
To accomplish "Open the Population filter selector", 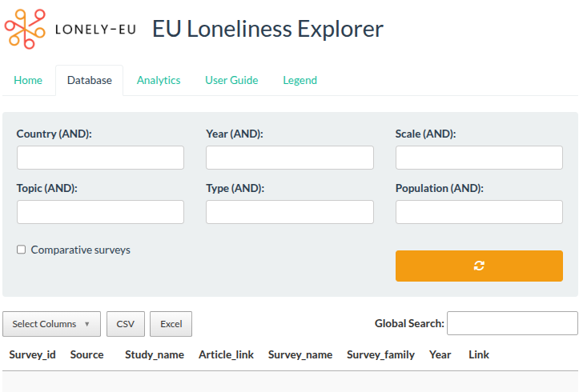I will [x=479, y=212].
